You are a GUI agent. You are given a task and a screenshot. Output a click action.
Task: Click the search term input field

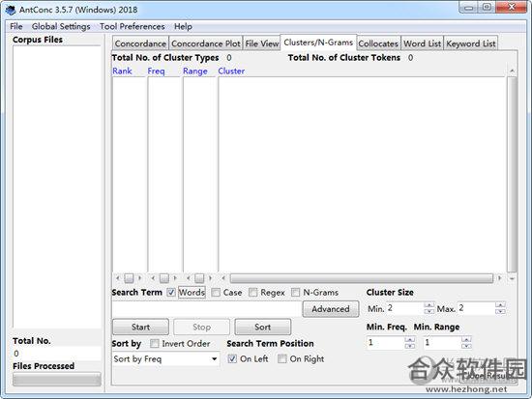(x=206, y=309)
